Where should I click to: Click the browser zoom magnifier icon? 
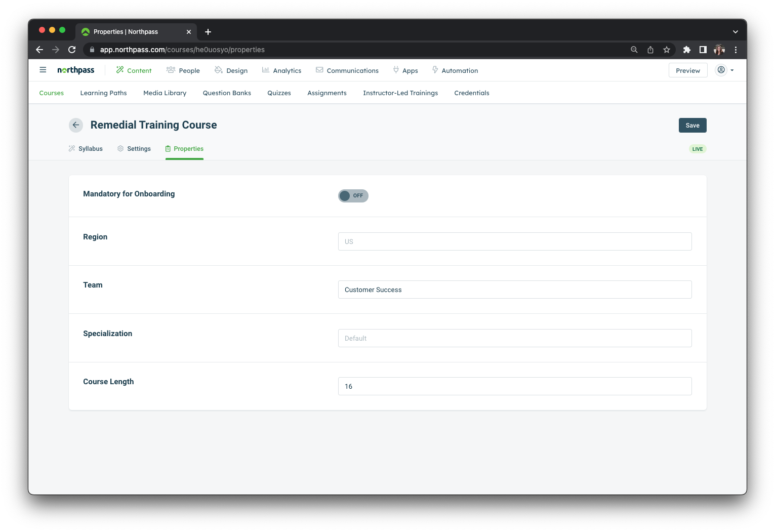click(634, 50)
